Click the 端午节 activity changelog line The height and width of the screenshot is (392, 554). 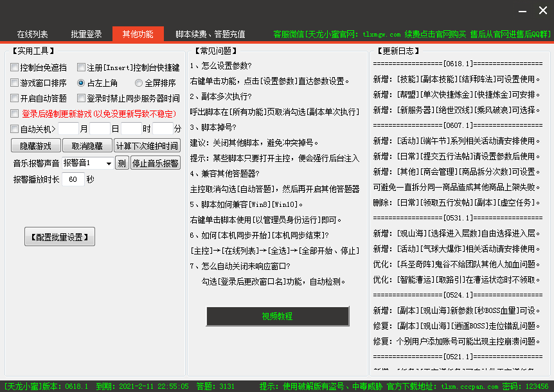point(457,141)
